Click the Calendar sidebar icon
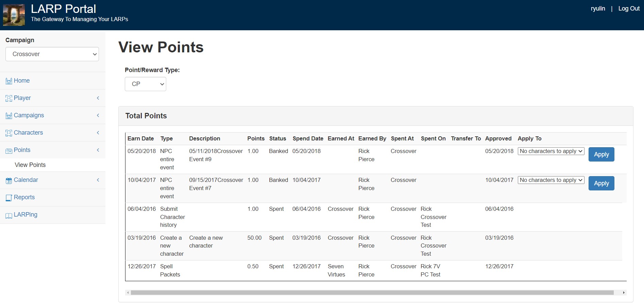 (9, 180)
